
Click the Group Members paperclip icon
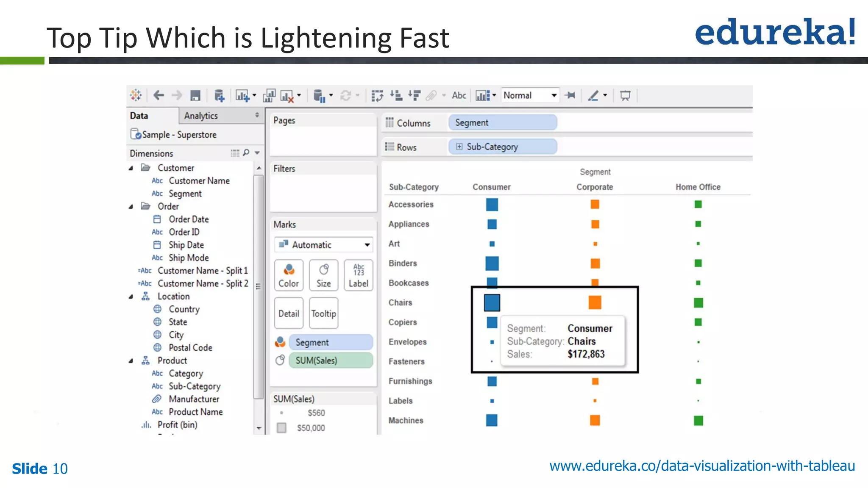pyautogui.click(x=431, y=96)
